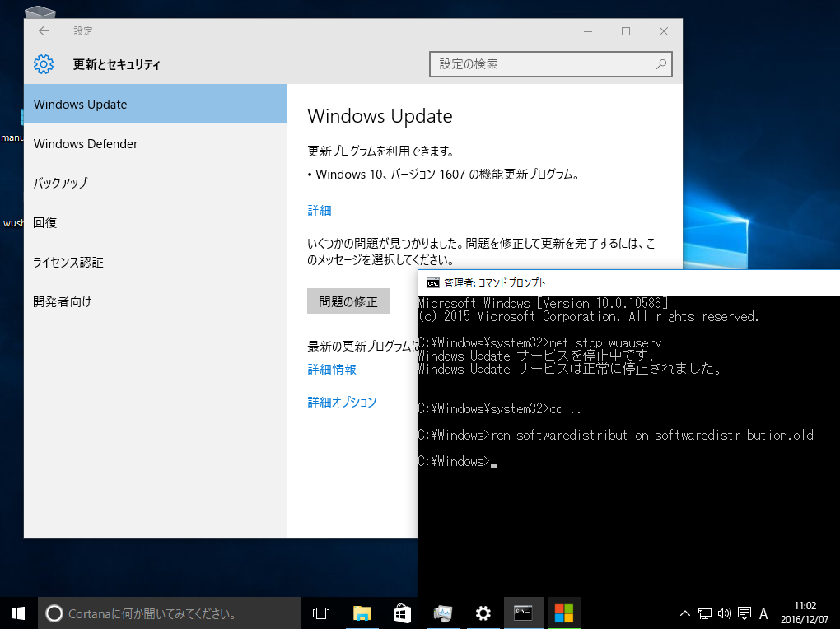Click the magnifier icon in the settings search box
Viewport: 840px width, 629px height.
point(661,64)
